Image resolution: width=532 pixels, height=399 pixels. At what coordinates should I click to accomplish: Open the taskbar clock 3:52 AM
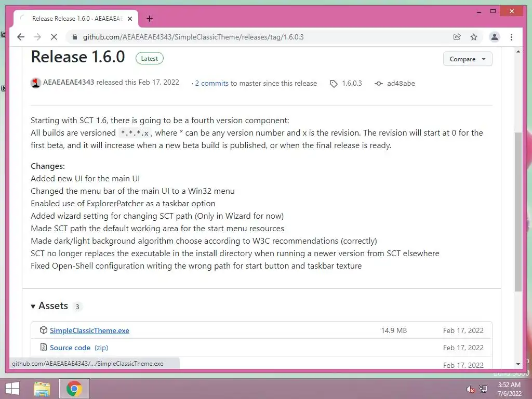tap(509, 389)
